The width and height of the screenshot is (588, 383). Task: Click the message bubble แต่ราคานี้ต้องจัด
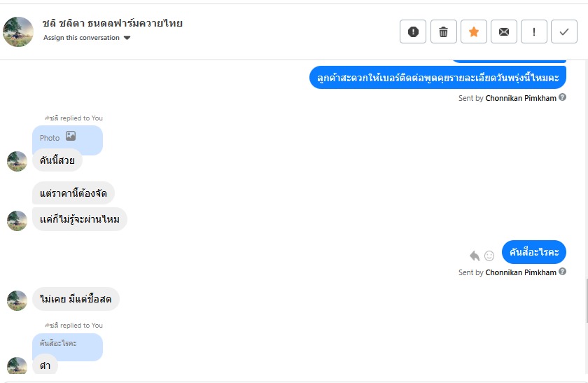point(73,193)
